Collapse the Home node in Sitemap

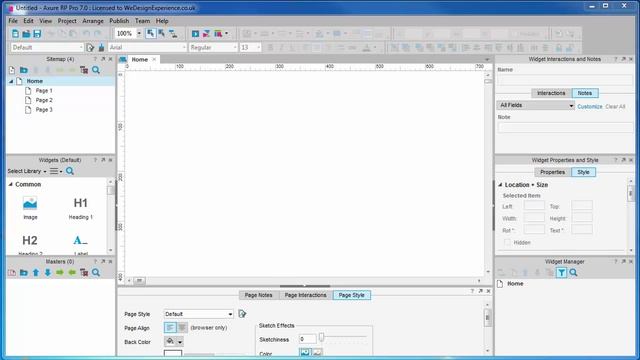(x=11, y=81)
